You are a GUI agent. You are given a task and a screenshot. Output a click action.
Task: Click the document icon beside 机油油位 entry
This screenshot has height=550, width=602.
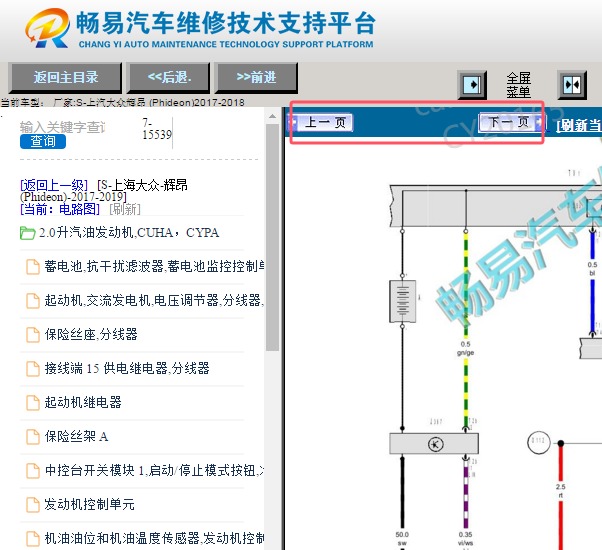click(x=33, y=538)
